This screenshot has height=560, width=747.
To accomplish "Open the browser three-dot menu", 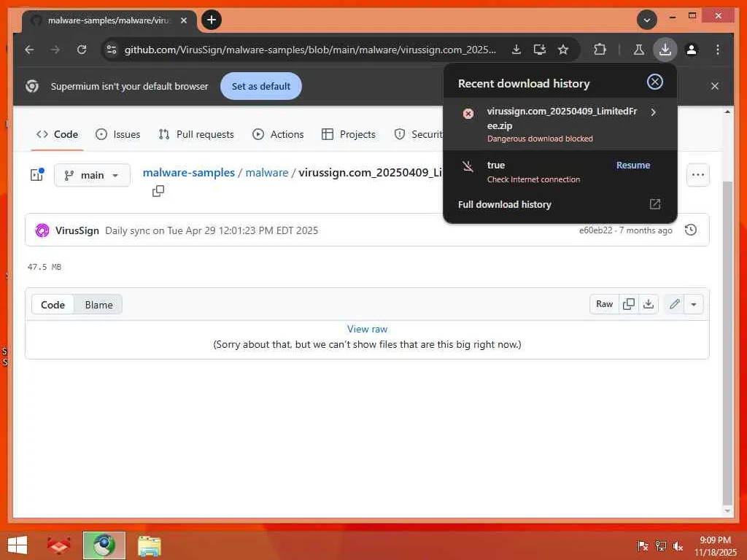I will (718, 50).
